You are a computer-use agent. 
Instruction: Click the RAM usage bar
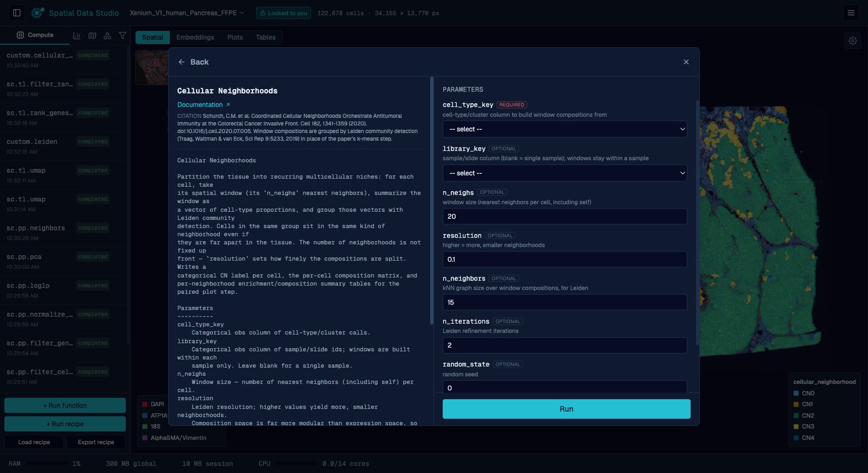pyautogui.click(x=47, y=464)
